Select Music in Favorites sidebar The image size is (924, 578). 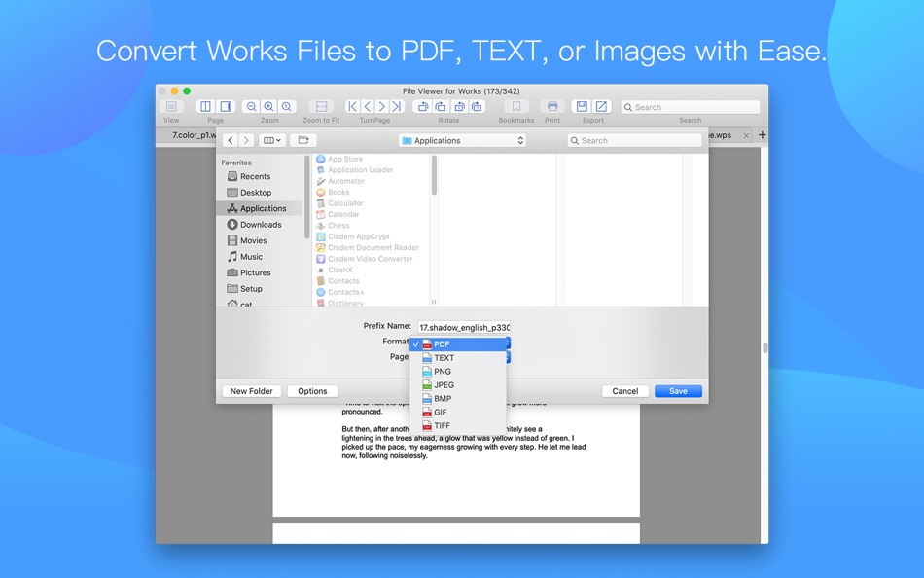(251, 257)
